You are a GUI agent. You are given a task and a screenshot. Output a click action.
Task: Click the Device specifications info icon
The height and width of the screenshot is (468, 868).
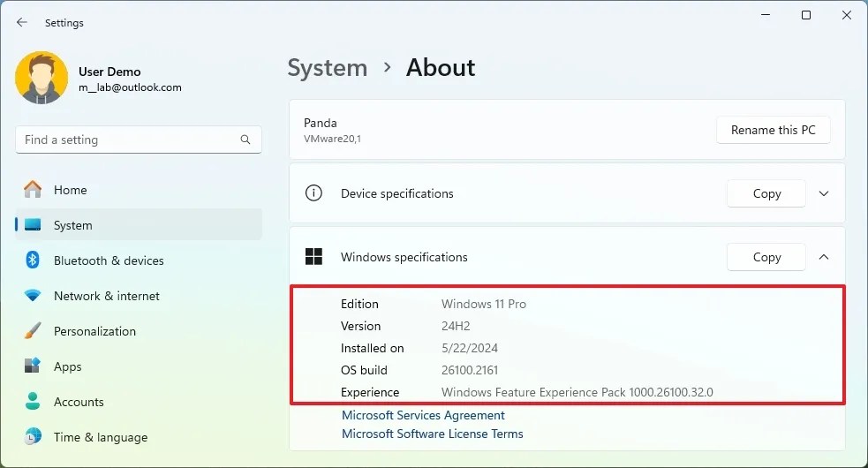(x=313, y=193)
